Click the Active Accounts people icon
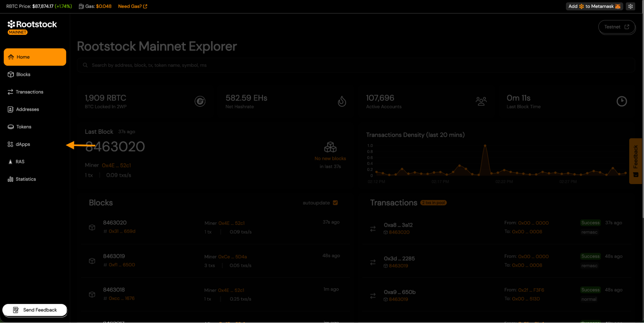This screenshot has width=644, height=323. 481,101
